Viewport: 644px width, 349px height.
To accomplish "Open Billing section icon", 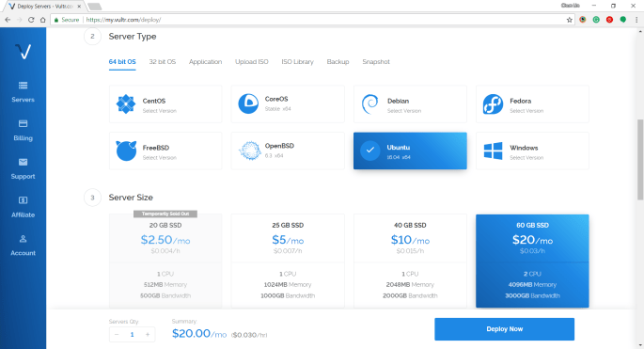I will pos(23,124).
